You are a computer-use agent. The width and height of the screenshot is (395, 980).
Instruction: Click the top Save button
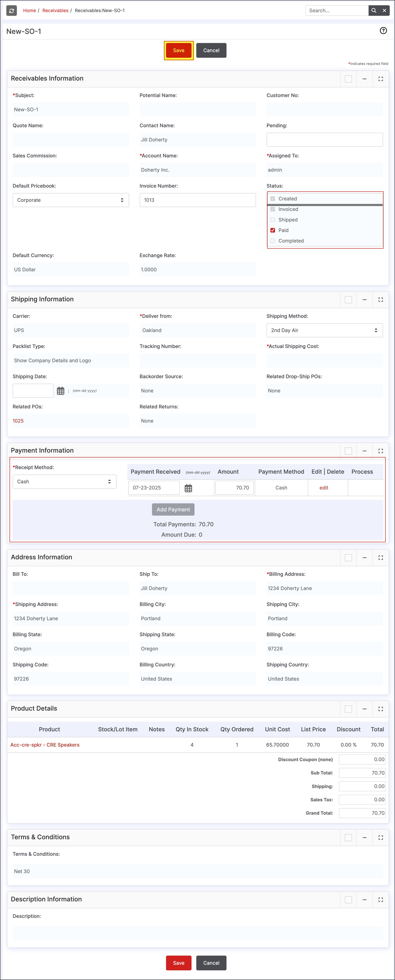click(x=179, y=51)
